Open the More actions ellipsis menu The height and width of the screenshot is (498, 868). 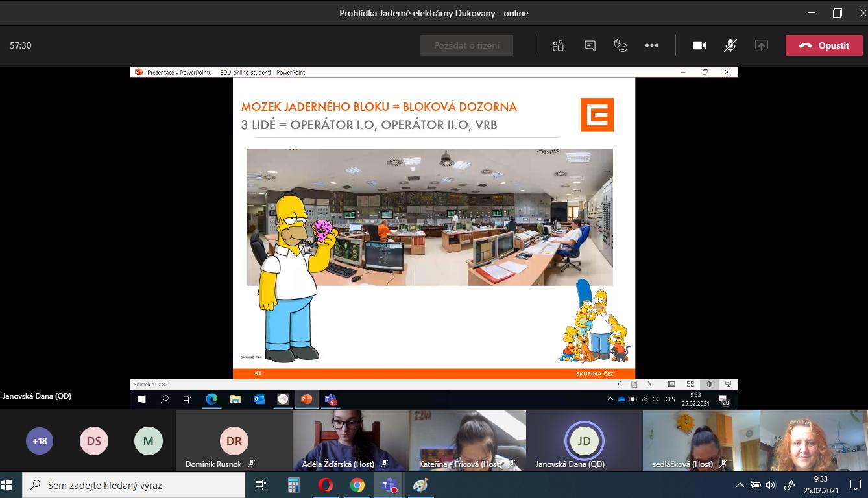652,45
